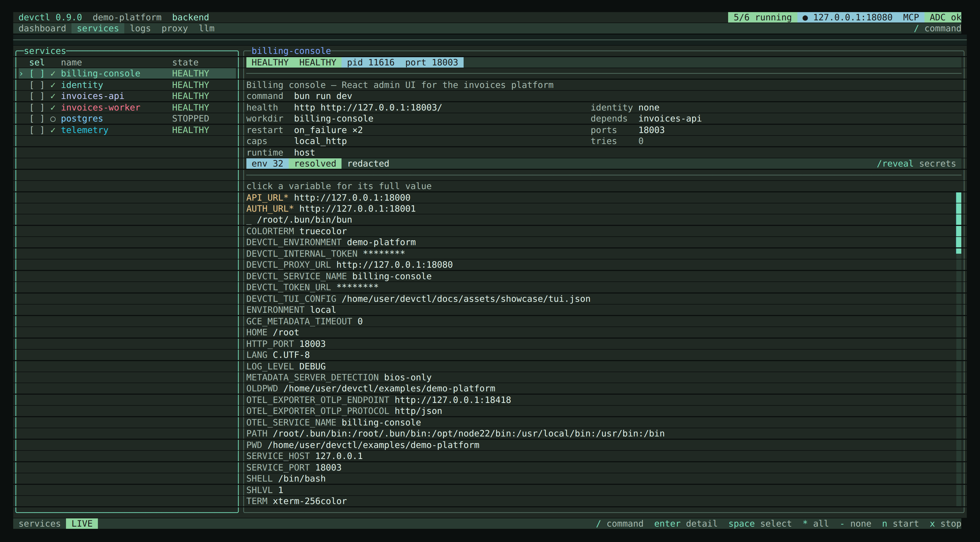
Task: Select the telemetry checkbox
Action: pyautogui.click(x=37, y=130)
